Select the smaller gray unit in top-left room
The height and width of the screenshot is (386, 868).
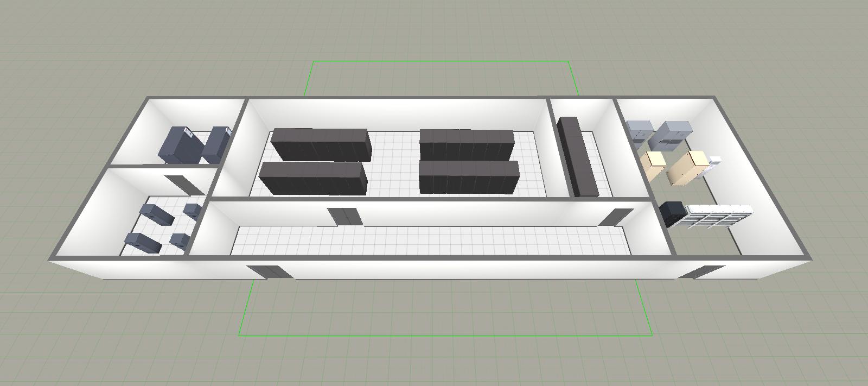click(218, 144)
